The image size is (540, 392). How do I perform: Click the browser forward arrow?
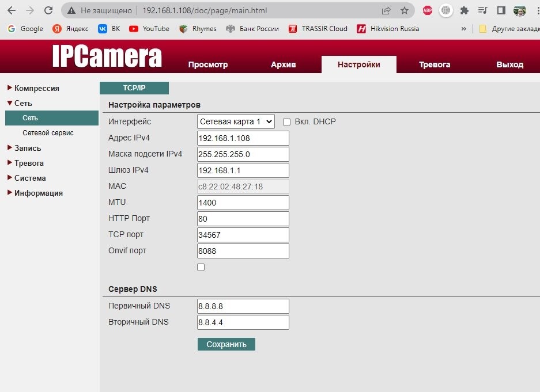pyautogui.click(x=30, y=10)
